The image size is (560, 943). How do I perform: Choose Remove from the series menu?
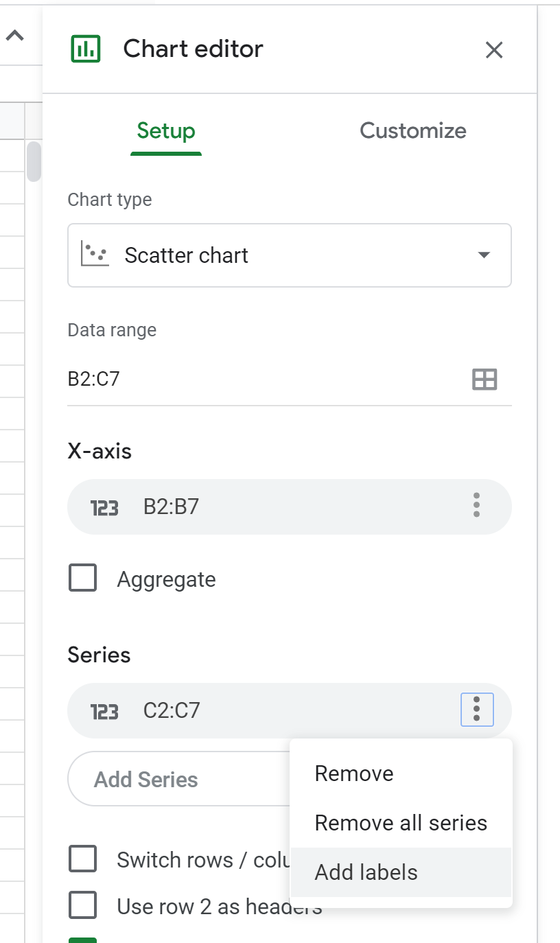[354, 773]
